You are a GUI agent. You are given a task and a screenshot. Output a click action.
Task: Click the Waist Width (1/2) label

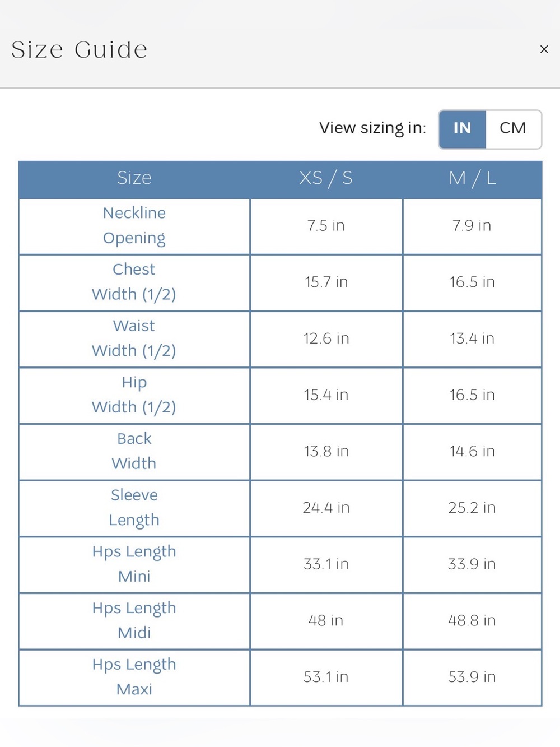coord(134,338)
